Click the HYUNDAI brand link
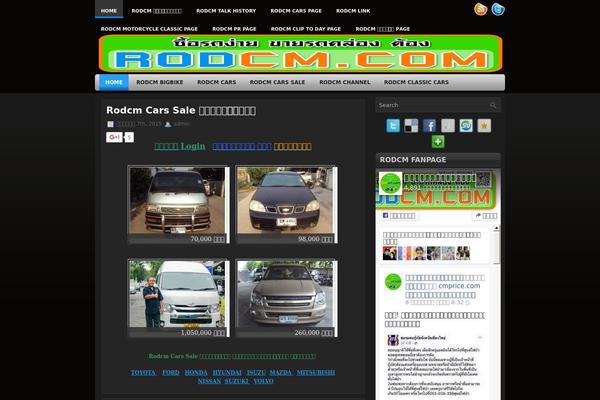 coord(227,372)
